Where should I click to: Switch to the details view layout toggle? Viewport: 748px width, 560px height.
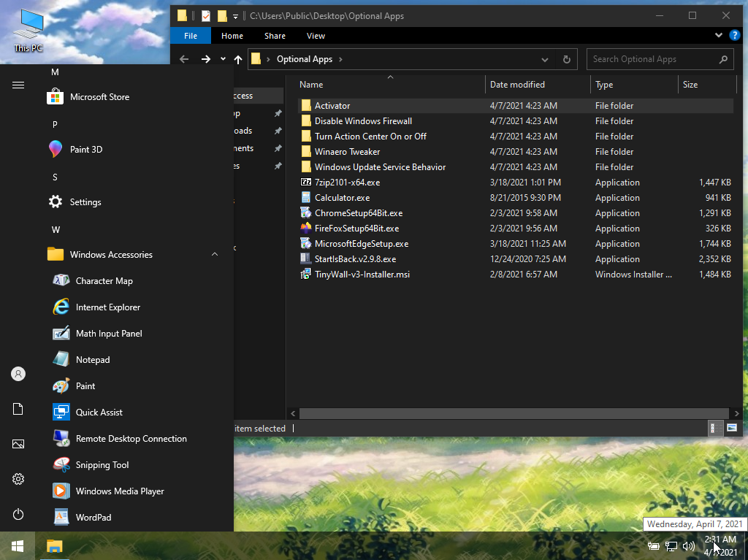716,428
